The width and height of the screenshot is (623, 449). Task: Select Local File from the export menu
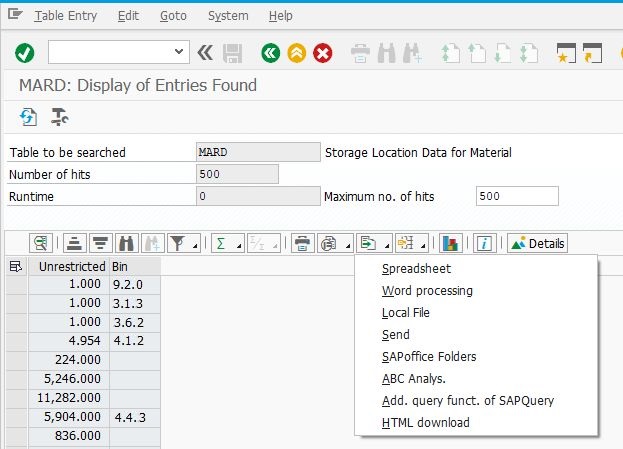point(406,313)
